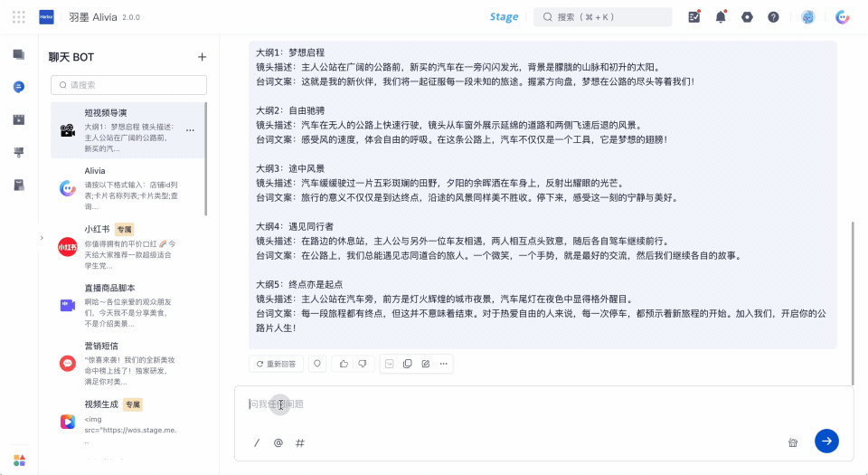The height and width of the screenshot is (475, 868).
Task: Open slash commands with the / button
Action: [257, 443]
